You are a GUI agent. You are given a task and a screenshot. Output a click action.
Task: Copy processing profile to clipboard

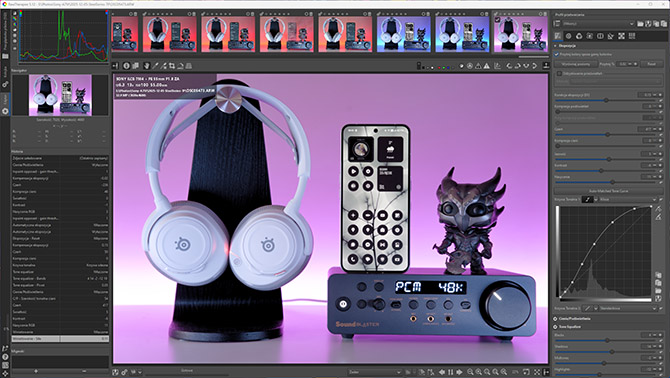coord(656,24)
